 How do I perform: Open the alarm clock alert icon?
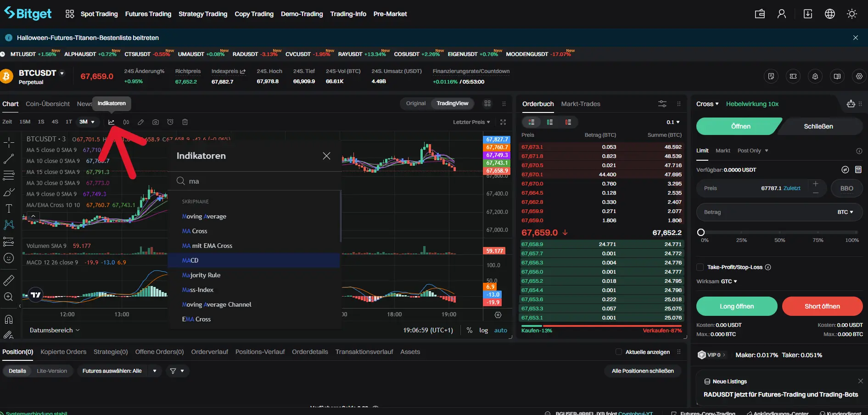tap(170, 122)
